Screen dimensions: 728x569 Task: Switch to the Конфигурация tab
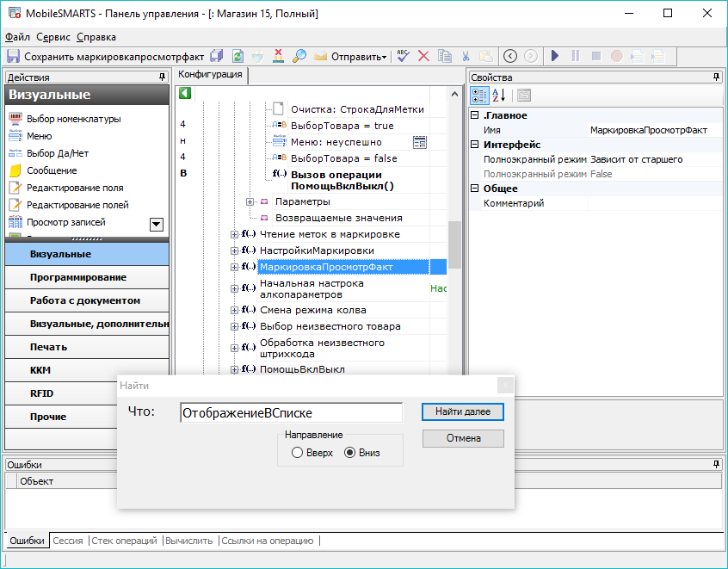tap(210, 74)
